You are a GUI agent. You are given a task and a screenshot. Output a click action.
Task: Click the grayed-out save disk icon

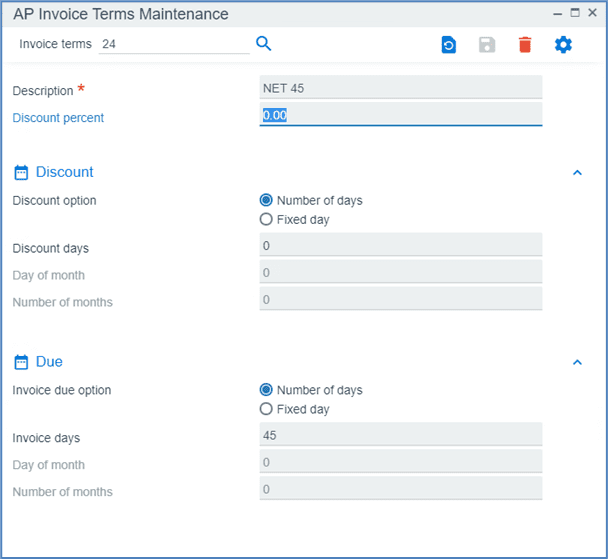pyautogui.click(x=487, y=45)
